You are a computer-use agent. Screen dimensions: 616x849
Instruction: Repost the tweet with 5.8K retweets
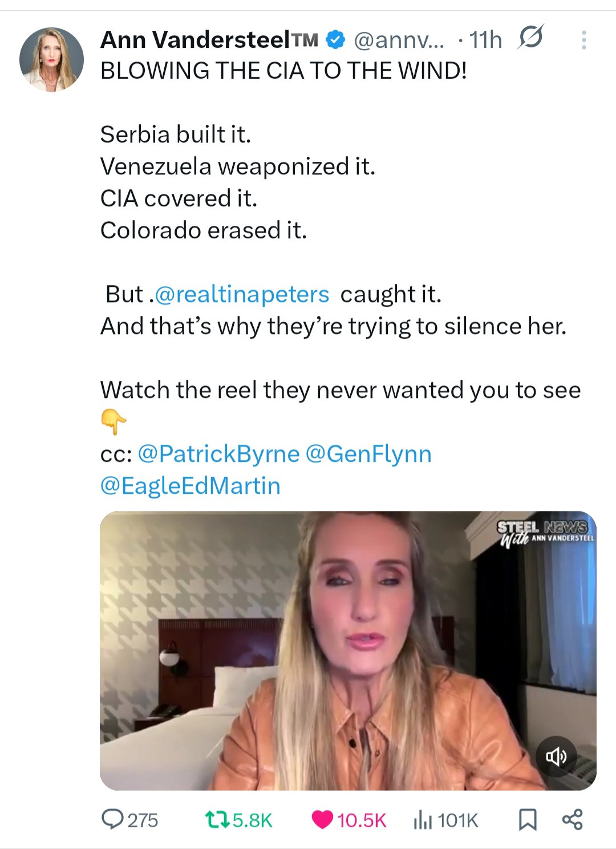(x=217, y=819)
